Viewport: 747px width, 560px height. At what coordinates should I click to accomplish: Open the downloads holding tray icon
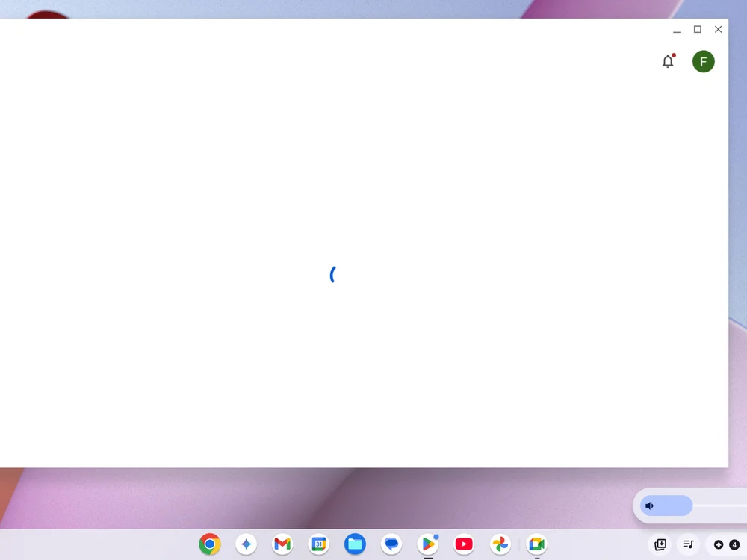[660, 544]
